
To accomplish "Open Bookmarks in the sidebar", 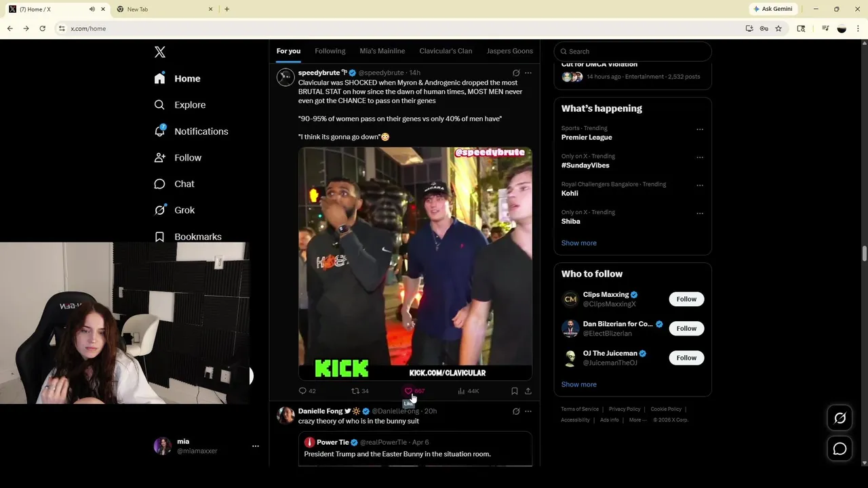I will coord(188,237).
